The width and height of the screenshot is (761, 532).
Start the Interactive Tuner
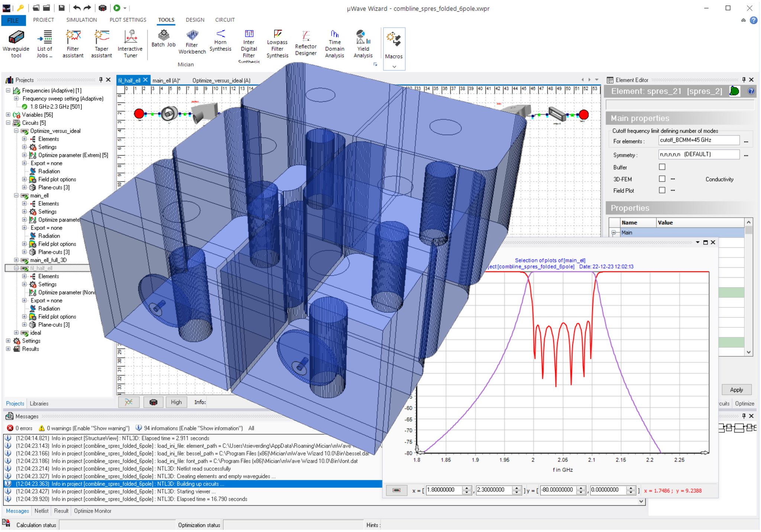[130, 44]
